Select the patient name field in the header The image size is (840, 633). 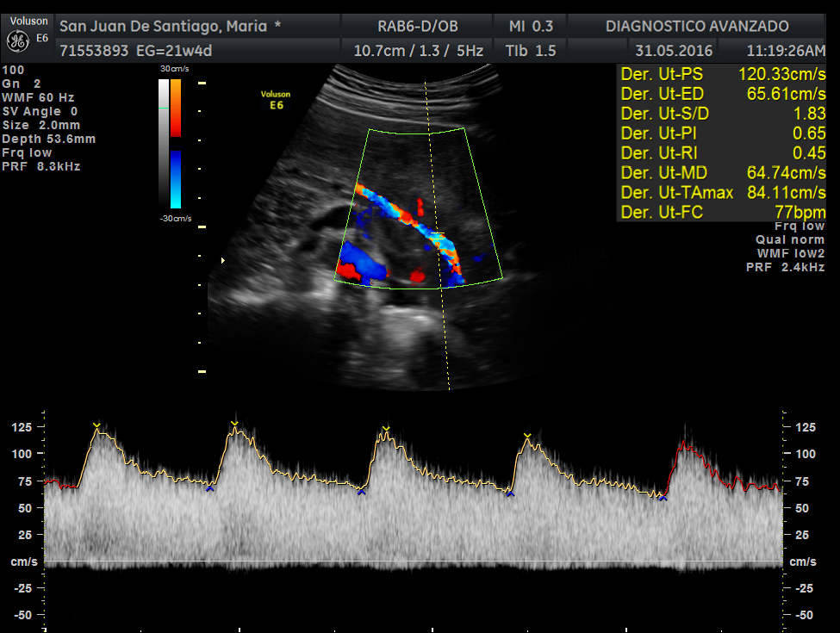169,26
